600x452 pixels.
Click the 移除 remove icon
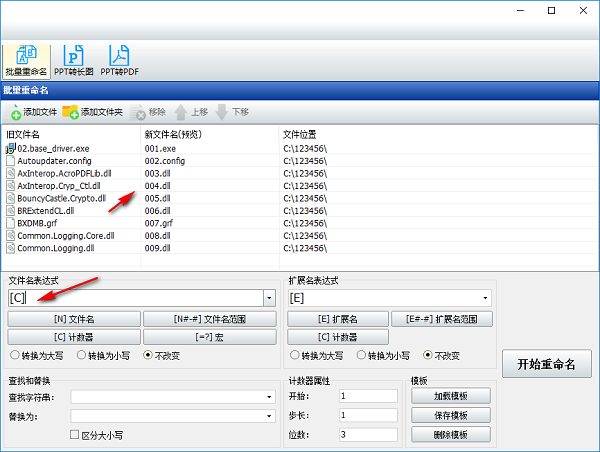[x=139, y=112]
